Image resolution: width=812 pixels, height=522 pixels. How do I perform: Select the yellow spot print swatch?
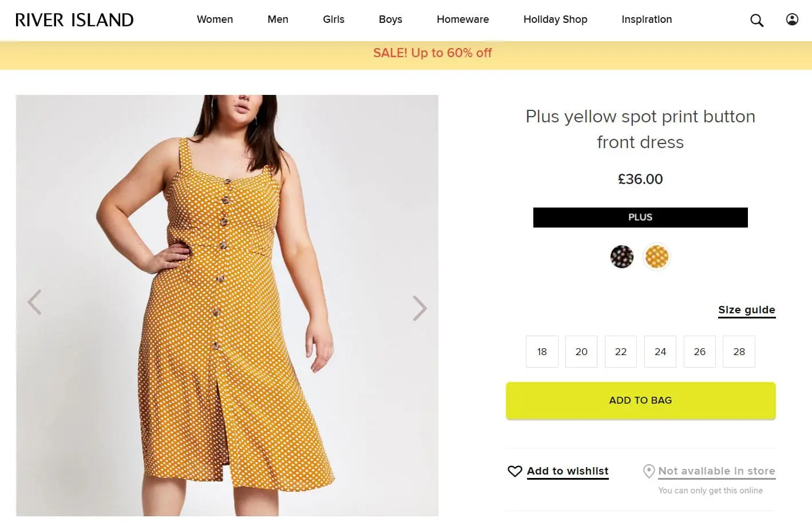click(x=657, y=257)
